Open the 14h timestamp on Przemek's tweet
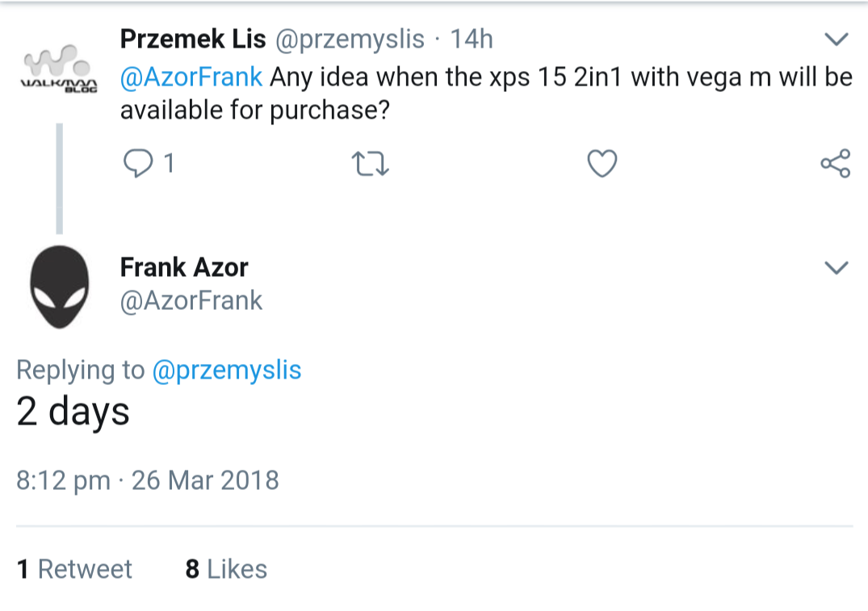Viewport: 868px width, 611px height. [x=472, y=38]
